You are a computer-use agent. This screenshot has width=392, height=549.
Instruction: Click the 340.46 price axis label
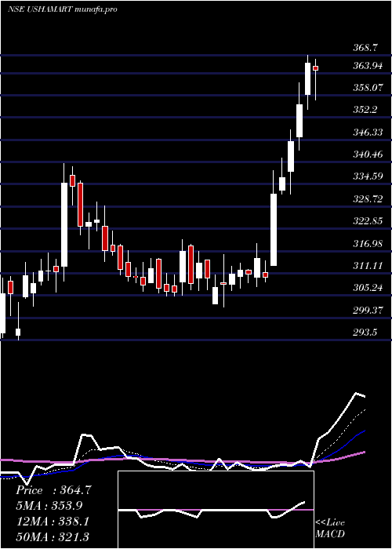367,154
